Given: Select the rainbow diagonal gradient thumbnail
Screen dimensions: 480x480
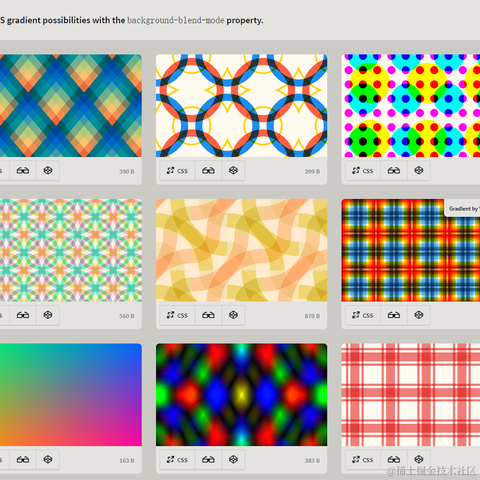Looking at the screenshot, I should 71,395.
